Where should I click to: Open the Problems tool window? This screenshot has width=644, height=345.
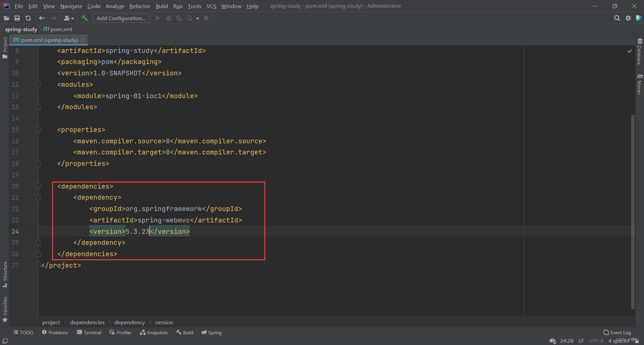coord(55,332)
